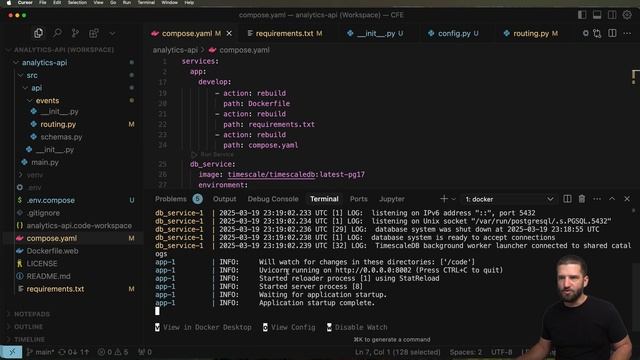
Task: Open the launch profile dropdown arrow
Action: 453,200
